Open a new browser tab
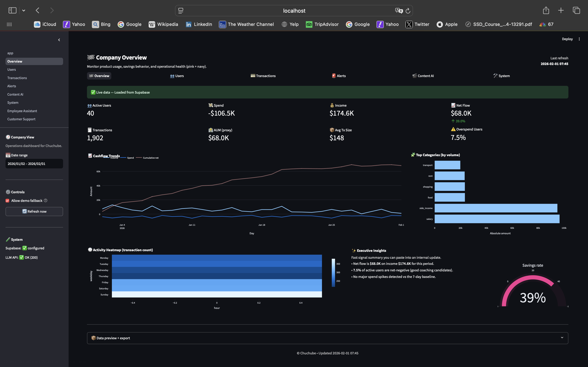Image resolution: width=588 pixels, height=367 pixels. [561, 10]
